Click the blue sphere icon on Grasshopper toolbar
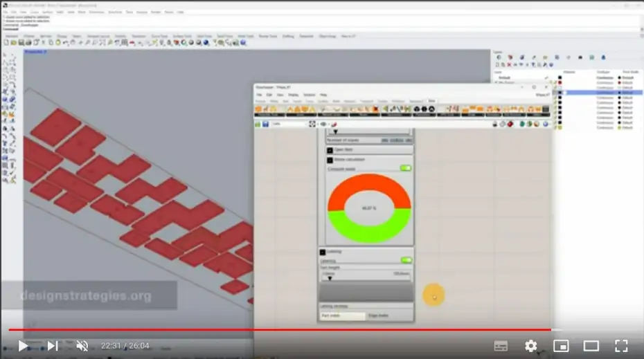The width and height of the screenshot is (644, 359). pos(546,124)
